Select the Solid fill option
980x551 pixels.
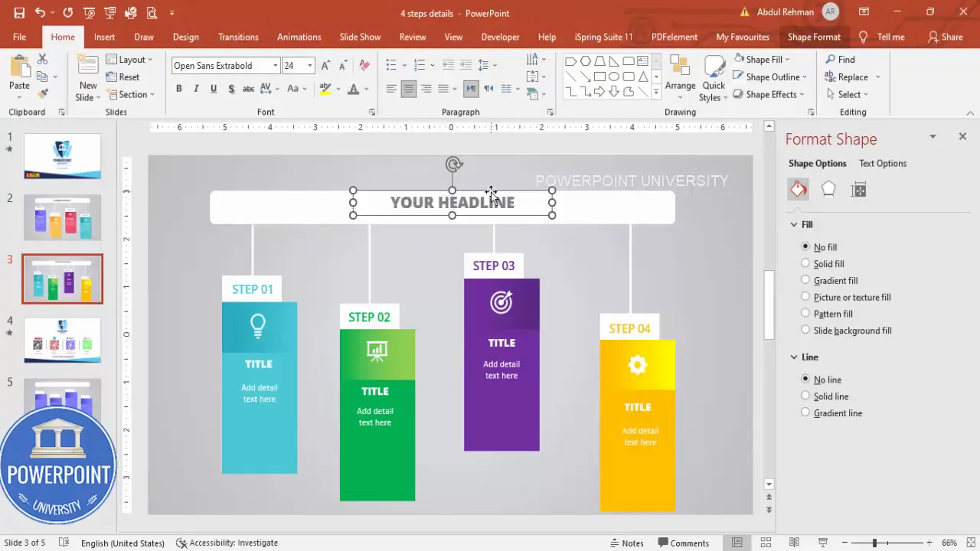pyautogui.click(x=805, y=263)
